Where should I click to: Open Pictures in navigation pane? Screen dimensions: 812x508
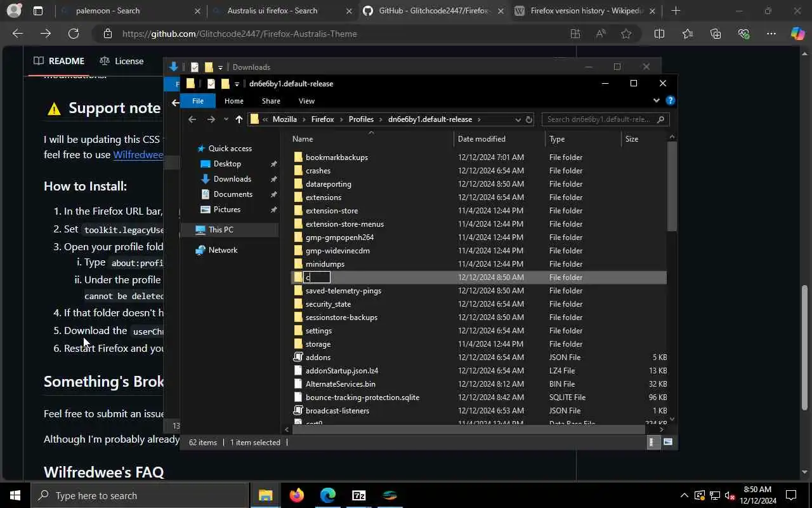(x=227, y=209)
